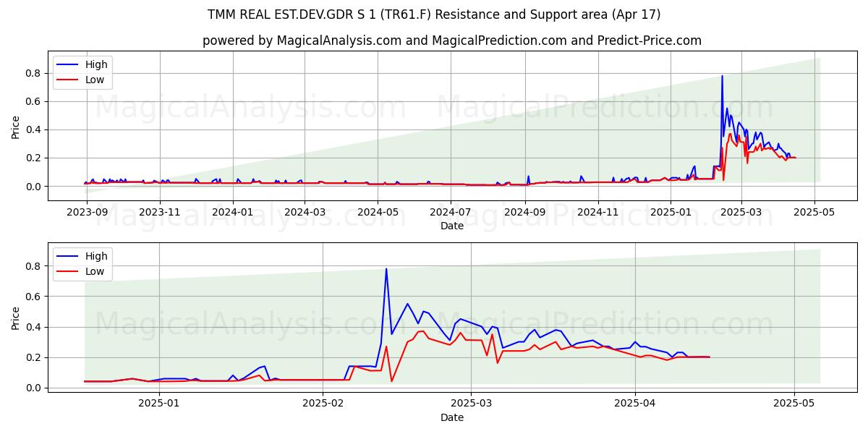The width and height of the screenshot is (868, 434).
Task: Click the '2025-05' tick label on the top chart
Action: tap(814, 212)
